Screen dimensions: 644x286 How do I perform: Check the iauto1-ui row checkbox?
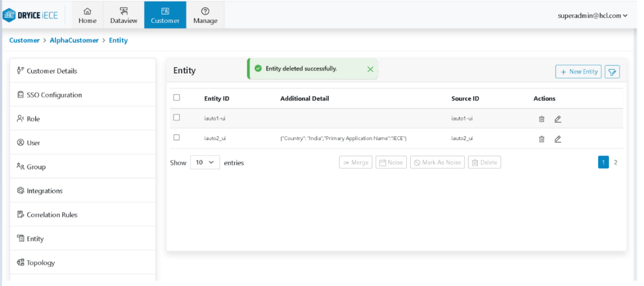(x=177, y=118)
